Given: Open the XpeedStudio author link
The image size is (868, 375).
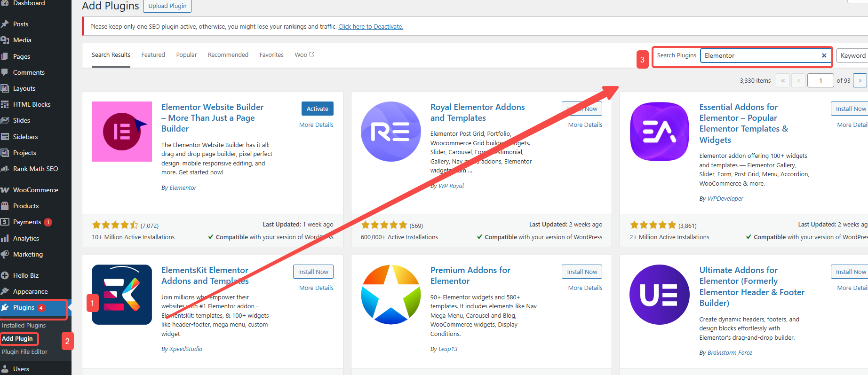Looking at the screenshot, I should [186, 349].
